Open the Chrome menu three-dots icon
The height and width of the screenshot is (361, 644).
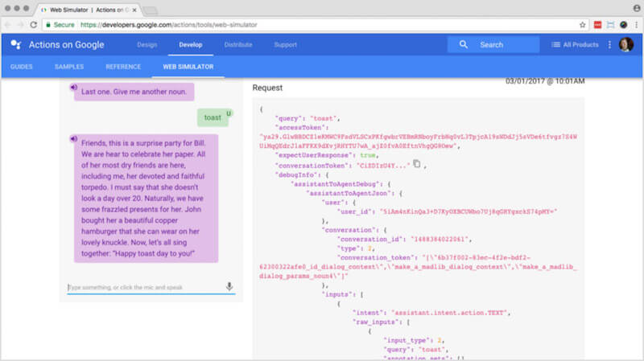click(x=636, y=25)
